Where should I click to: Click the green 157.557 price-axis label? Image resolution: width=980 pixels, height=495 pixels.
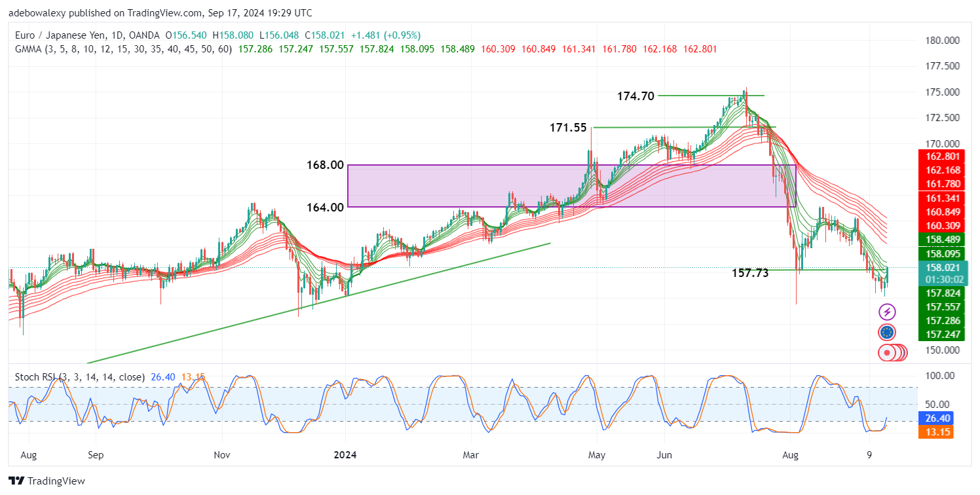pyautogui.click(x=941, y=306)
